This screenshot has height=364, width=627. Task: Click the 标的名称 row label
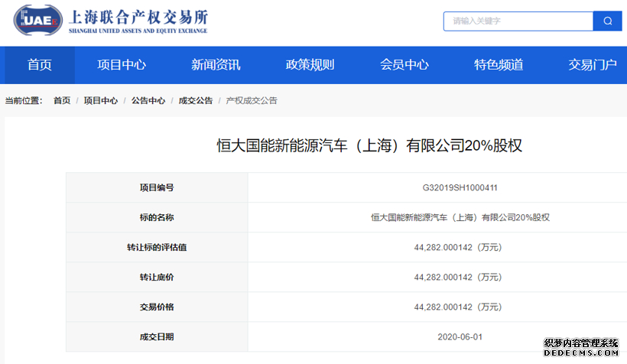157,218
